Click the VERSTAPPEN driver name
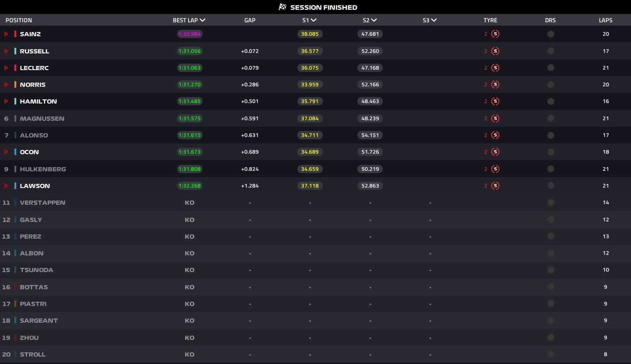Viewport: 631px width, 364px height. [43, 202]
